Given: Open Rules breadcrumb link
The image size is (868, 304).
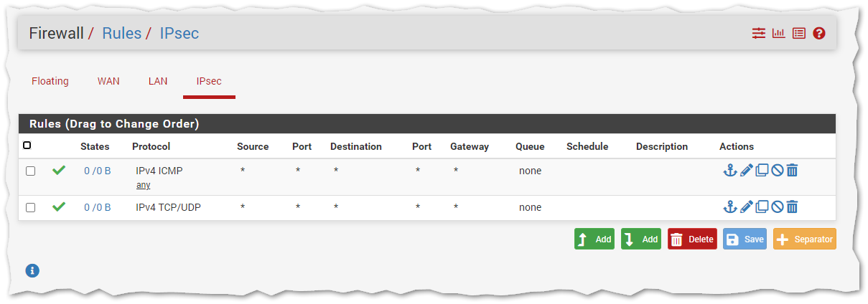Looking at the screenshot, I should 121,34.
